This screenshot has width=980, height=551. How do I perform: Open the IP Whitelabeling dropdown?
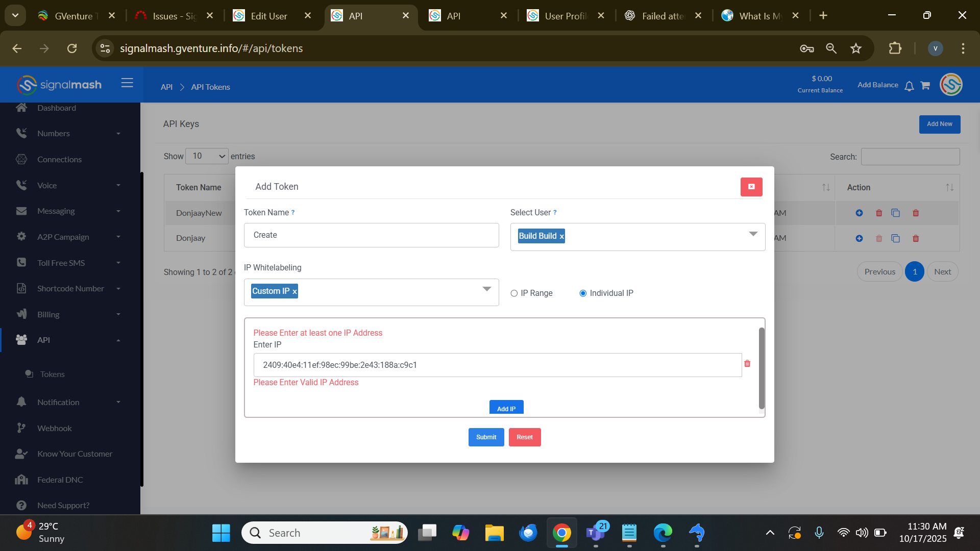(486, 289)
